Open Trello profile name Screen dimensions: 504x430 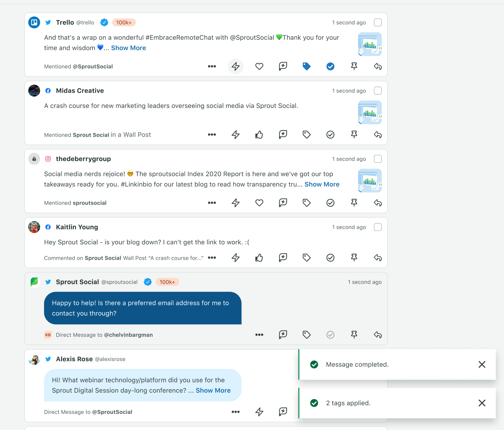pyautogui.click(x=65, y=23)
